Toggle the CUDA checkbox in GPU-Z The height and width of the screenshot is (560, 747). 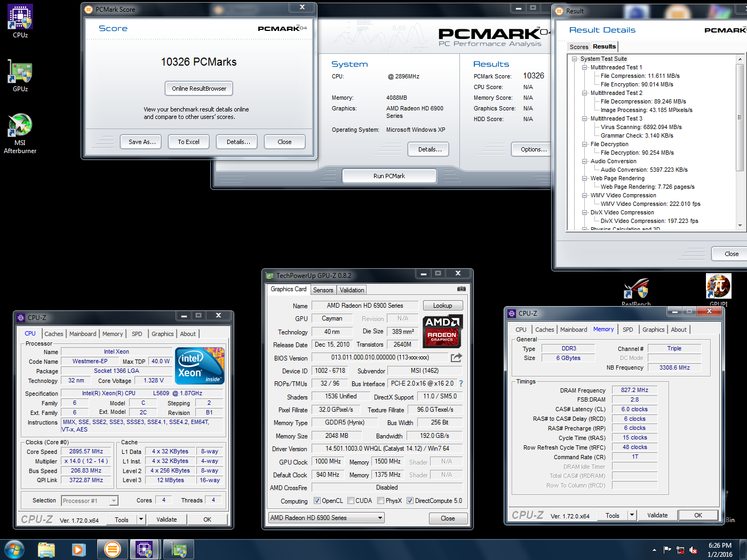click(351, 501)
